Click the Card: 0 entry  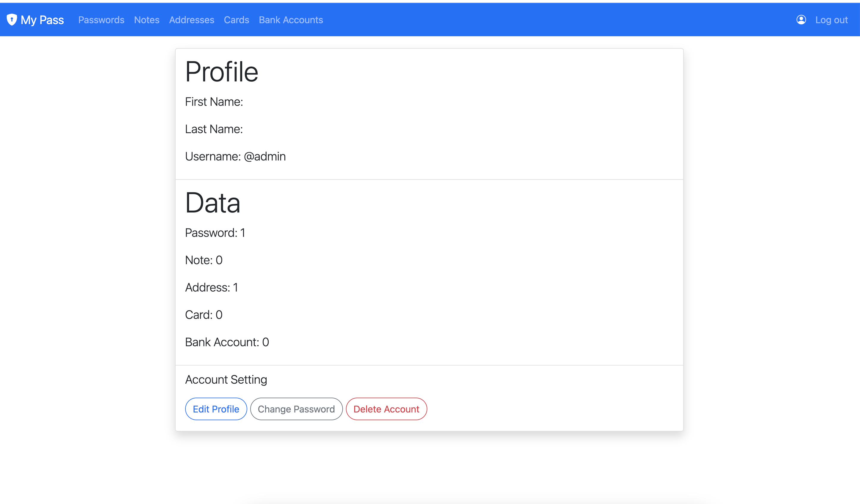[x=203, y=315]
